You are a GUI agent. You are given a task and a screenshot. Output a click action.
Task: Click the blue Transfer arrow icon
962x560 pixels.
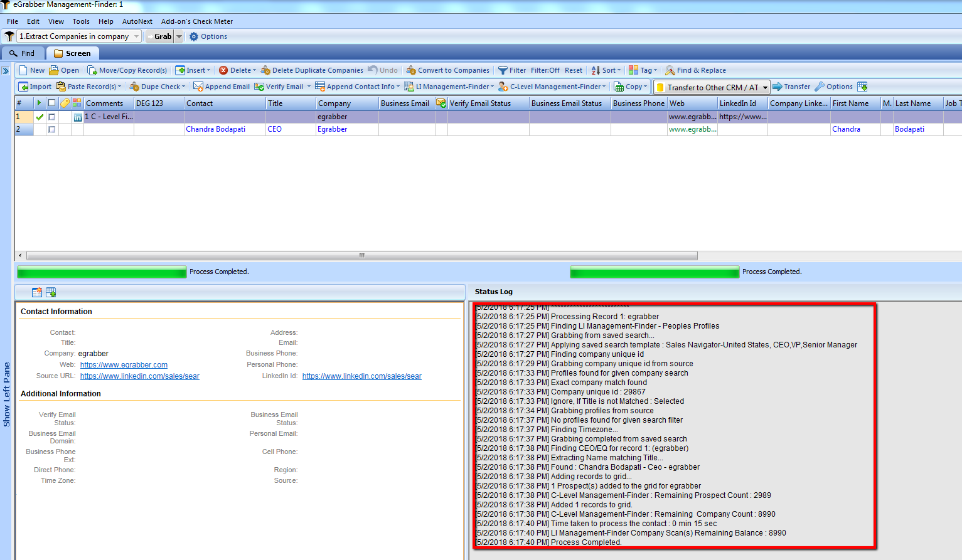778,87
